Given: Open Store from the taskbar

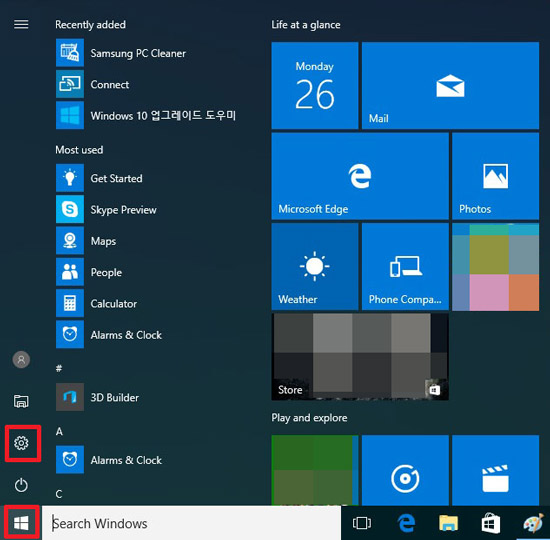Looking at the screenshot, I should coord(491,523).
